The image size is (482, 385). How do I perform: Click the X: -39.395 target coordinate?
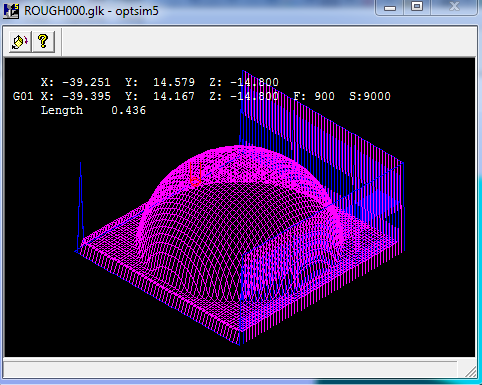76,96
